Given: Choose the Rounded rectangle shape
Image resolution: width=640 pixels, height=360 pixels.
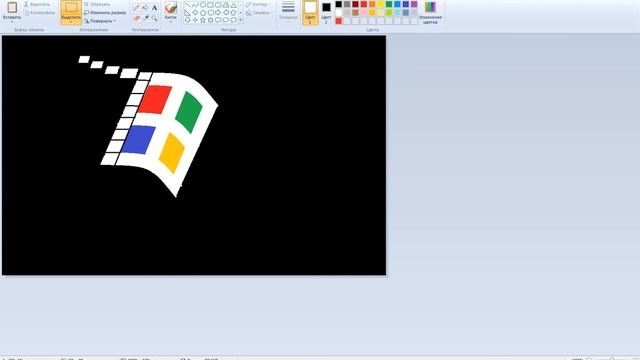Looking at the screenshot, I should (218, 5).
